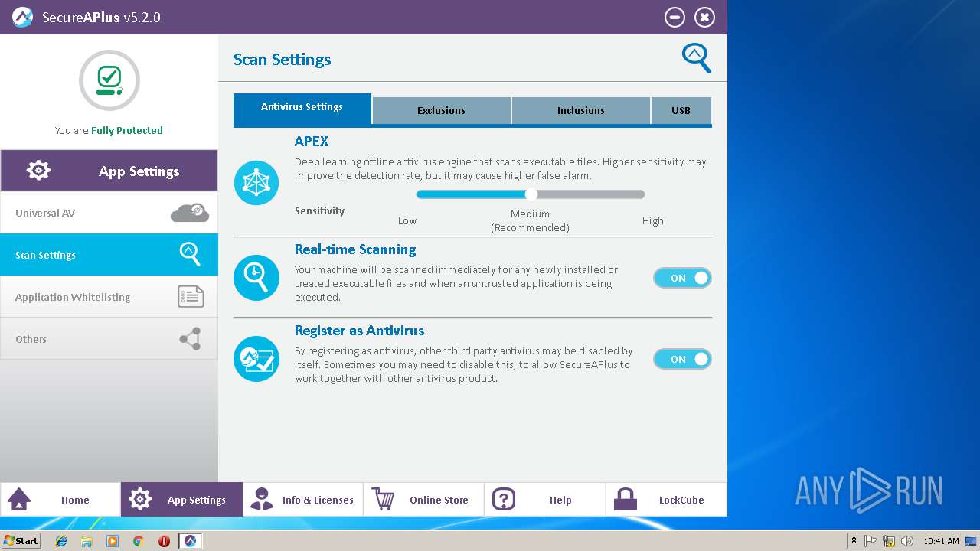Open LockCube
This screenshot has width=980, height=551.
[666, 500]
